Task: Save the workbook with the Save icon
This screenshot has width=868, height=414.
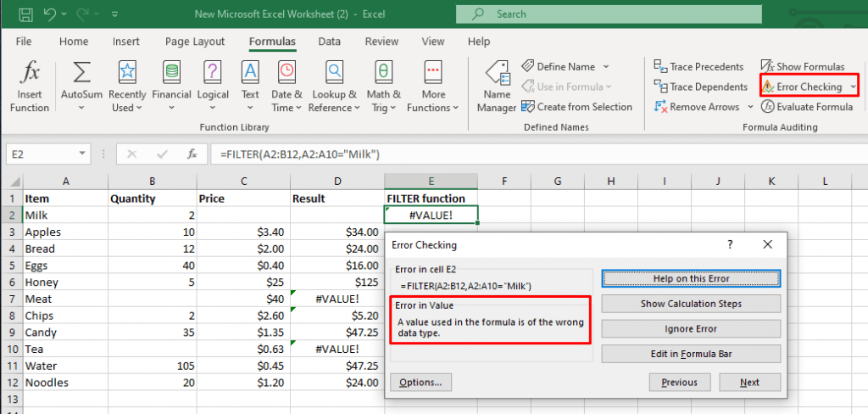Action: [x=26, y=14]
